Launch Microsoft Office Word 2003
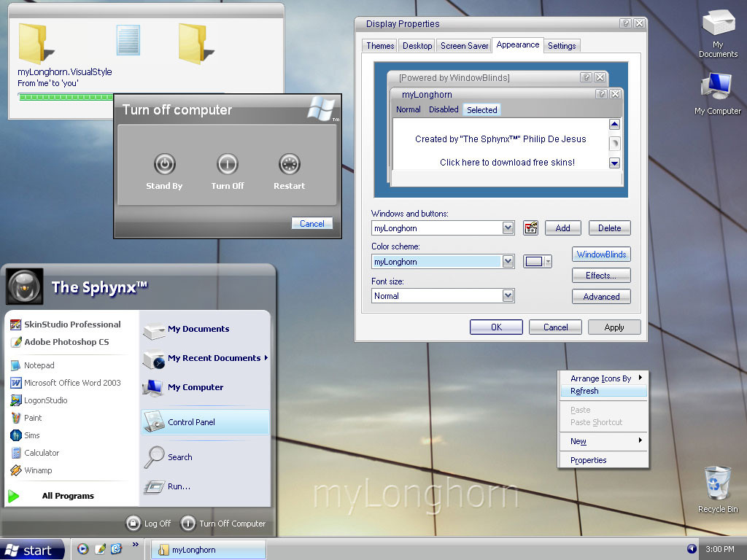The image size is (747, 560). (x=66, y=383)
